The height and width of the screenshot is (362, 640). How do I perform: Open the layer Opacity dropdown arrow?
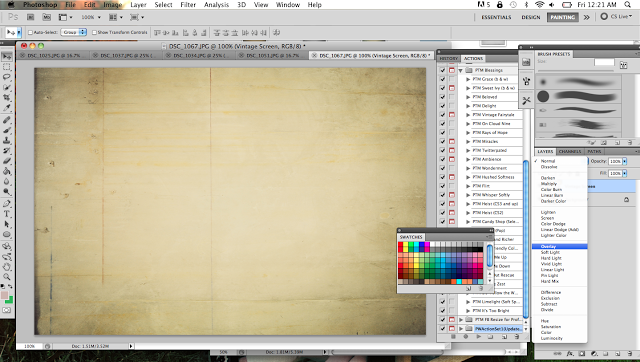coord(624,162)
